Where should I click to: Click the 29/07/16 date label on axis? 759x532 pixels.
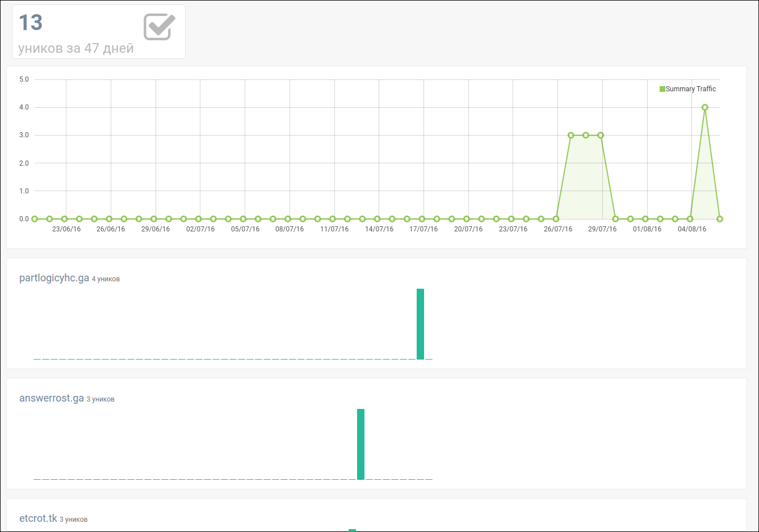click(x=602, y=229)
